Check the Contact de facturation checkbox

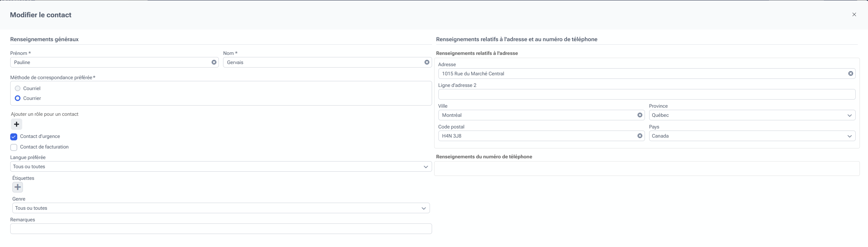pos(14,147)
